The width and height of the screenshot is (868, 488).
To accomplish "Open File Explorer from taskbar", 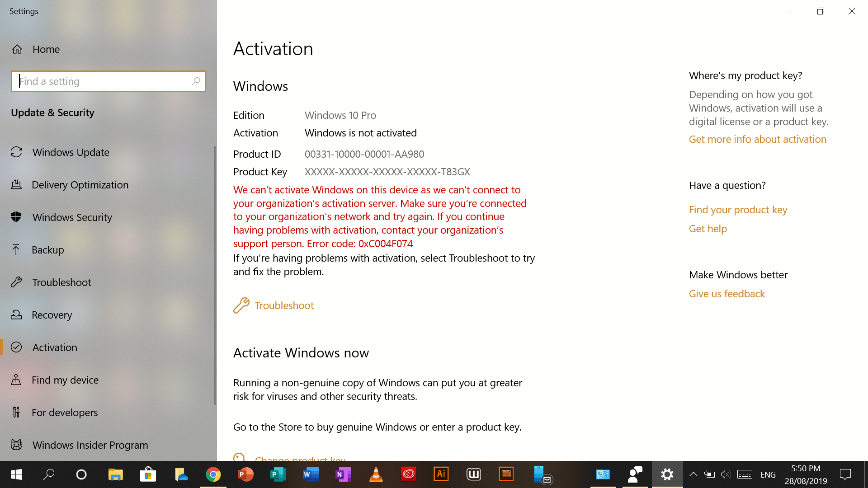I will (116, 474).
